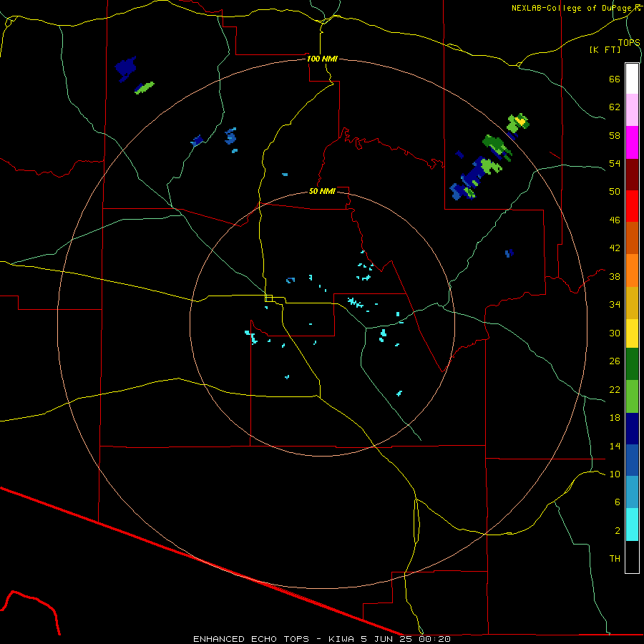Click the large navy echo blob in the northwest
The height and width of the screenshot is (644, 644).
126,68
